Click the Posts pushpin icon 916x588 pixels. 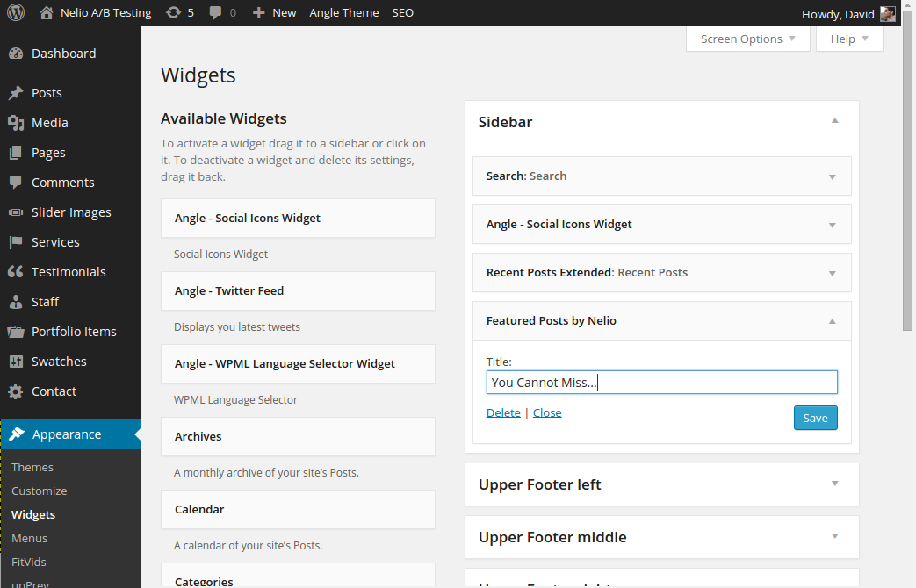click(16, 93)
